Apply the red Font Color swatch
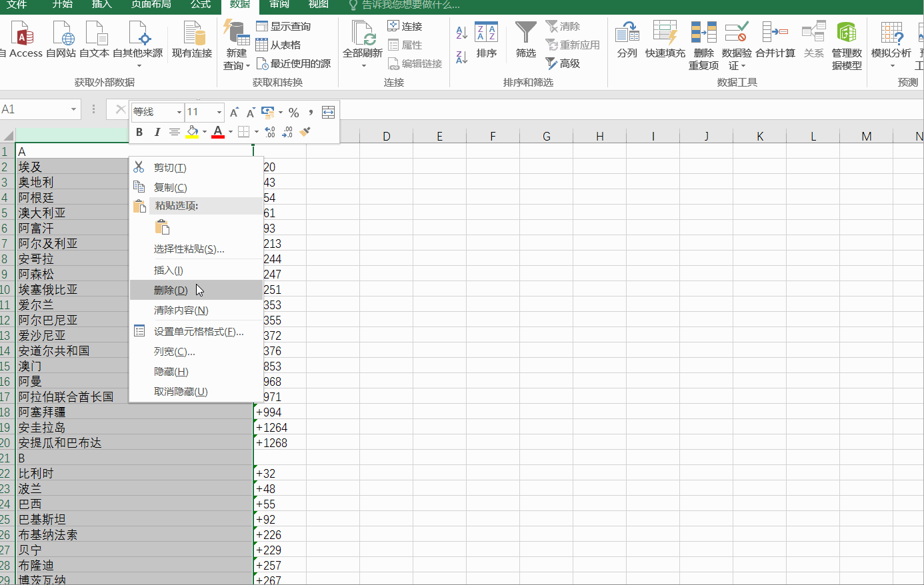 217,132
